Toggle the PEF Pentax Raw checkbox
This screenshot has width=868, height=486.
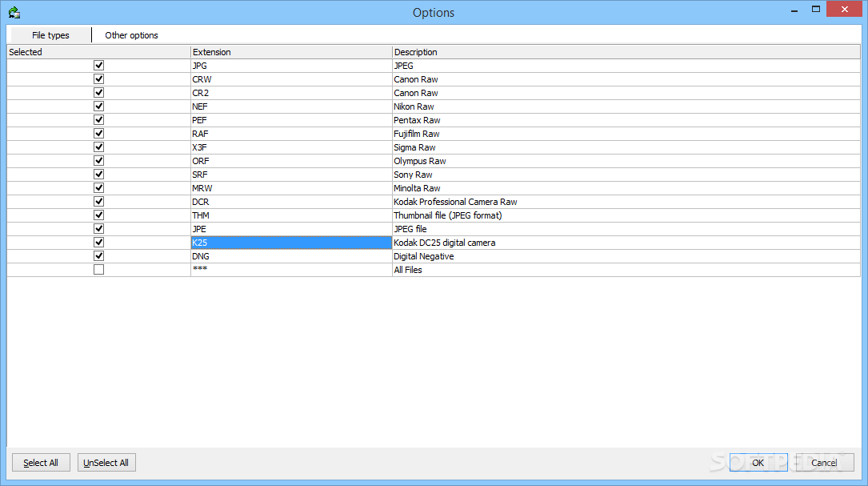98,120
